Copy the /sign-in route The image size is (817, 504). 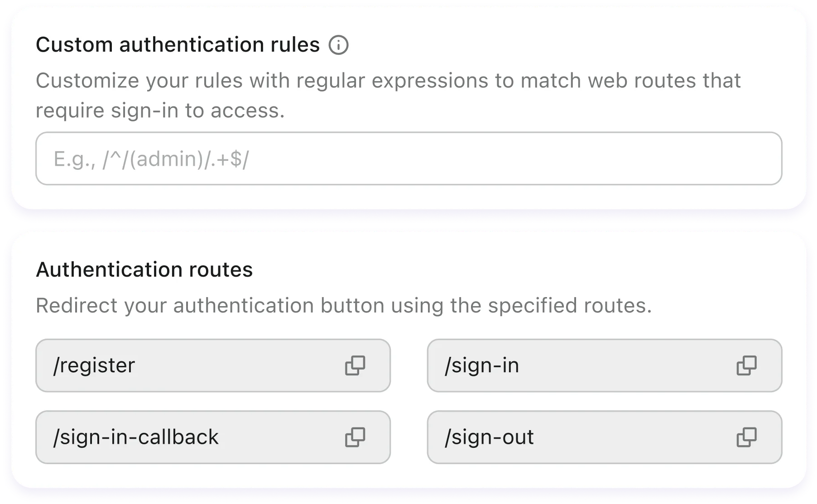746,365
